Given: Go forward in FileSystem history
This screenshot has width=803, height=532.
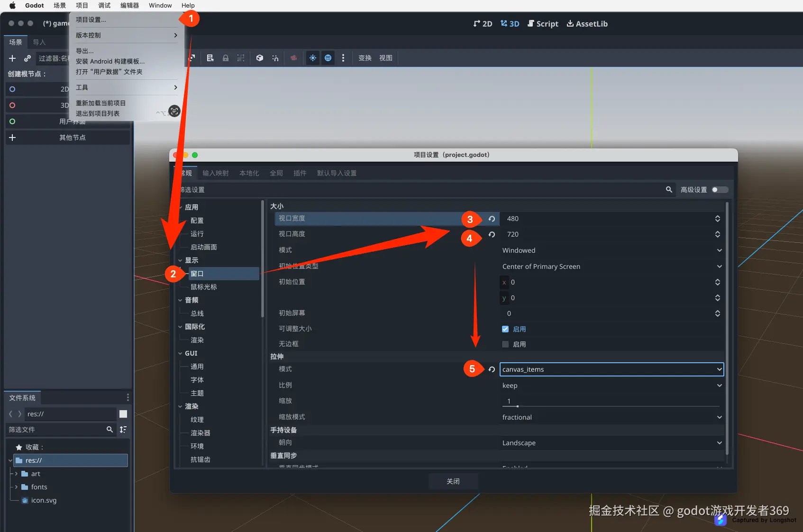Looking at the screenshot, I should point(19,414).
